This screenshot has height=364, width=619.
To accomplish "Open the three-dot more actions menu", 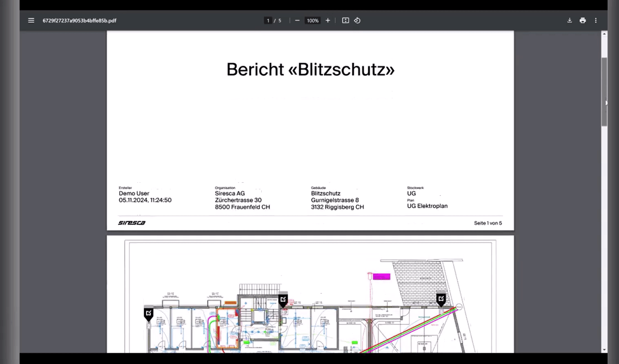I will [596, 20].
